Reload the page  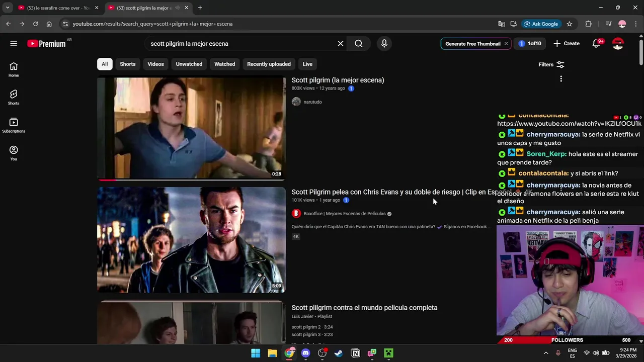point(35,24)
